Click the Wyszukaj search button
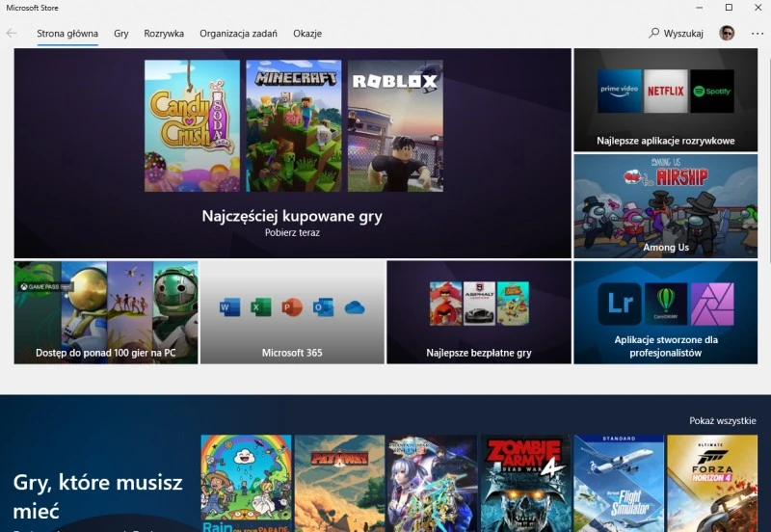Screen dimensions: 771x532 coord(677,34)
